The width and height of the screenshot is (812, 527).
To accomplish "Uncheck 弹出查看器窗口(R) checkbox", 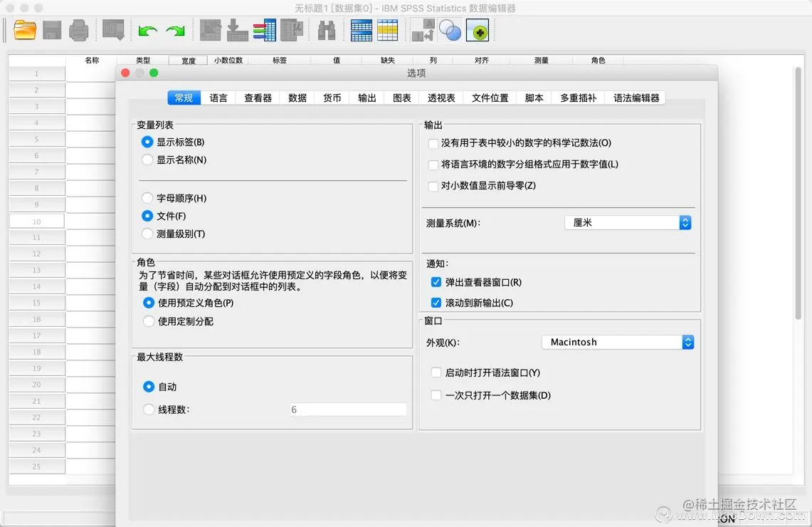I will 436,282.
